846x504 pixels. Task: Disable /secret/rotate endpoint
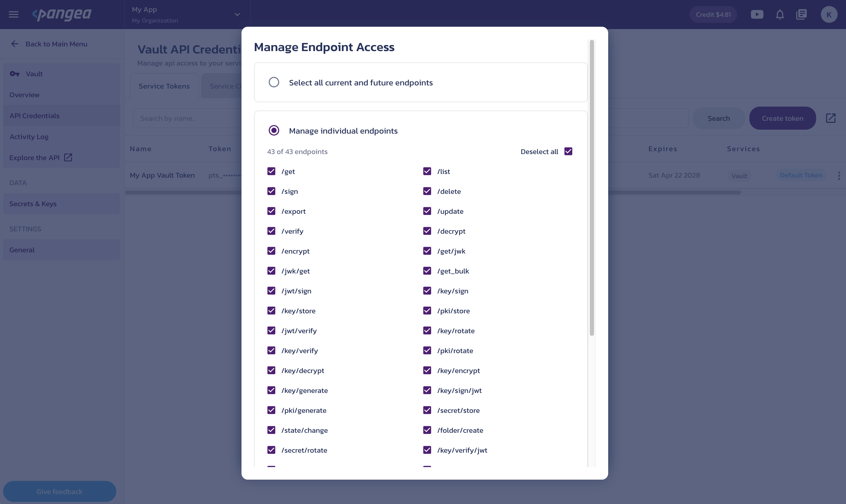(271, 450)
